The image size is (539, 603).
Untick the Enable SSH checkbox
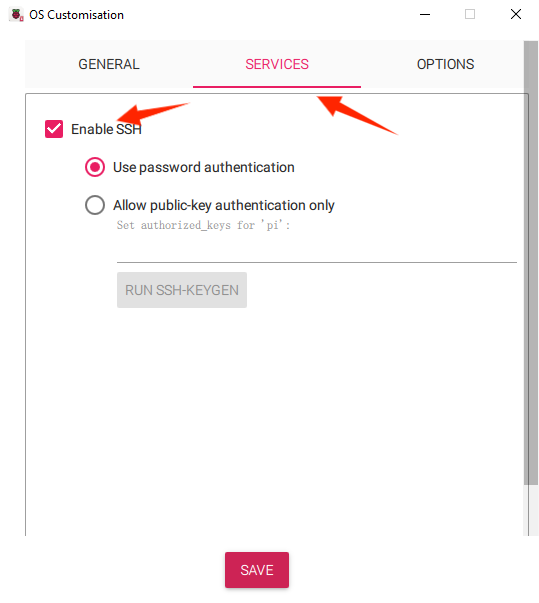54,129
